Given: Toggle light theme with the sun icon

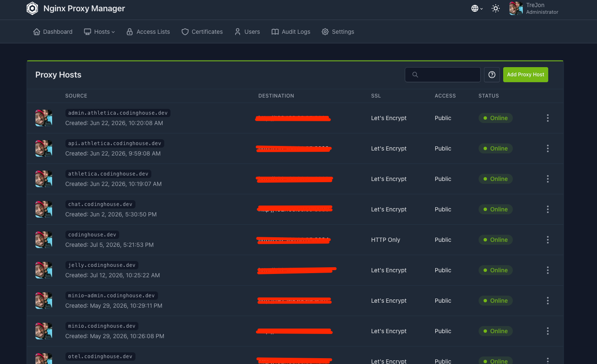Looking at the screenshot, I should click(x=496, y=8).
